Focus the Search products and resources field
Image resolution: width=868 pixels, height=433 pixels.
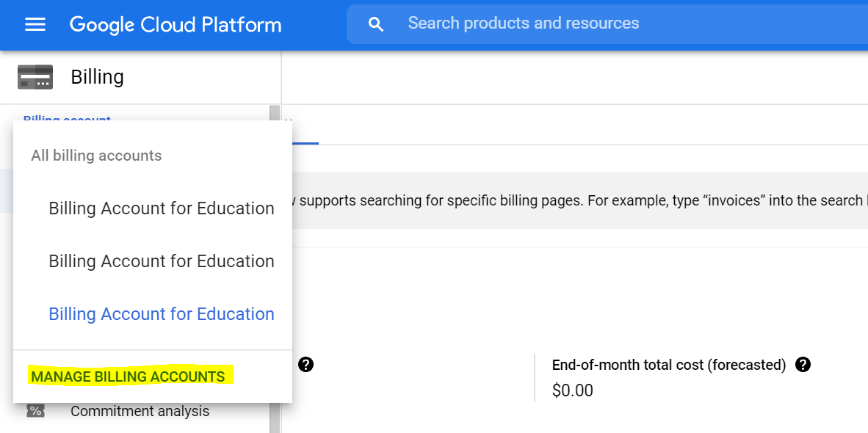coord(607,23)
